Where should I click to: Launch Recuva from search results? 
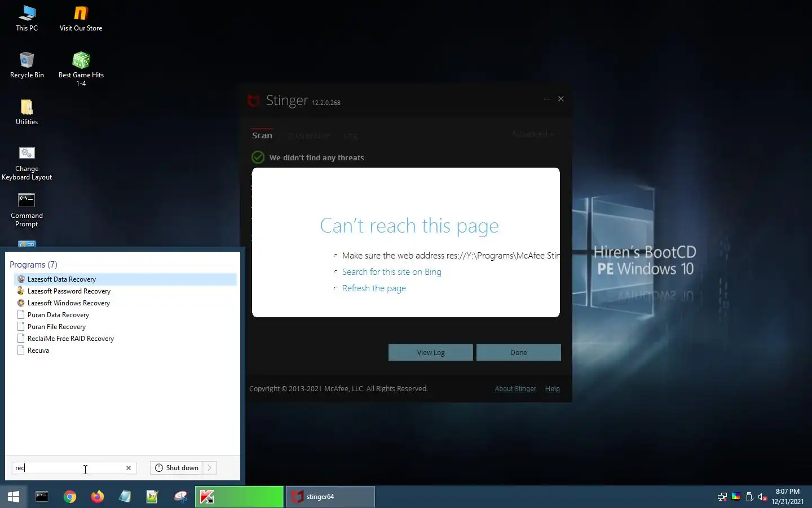(125, 351)
